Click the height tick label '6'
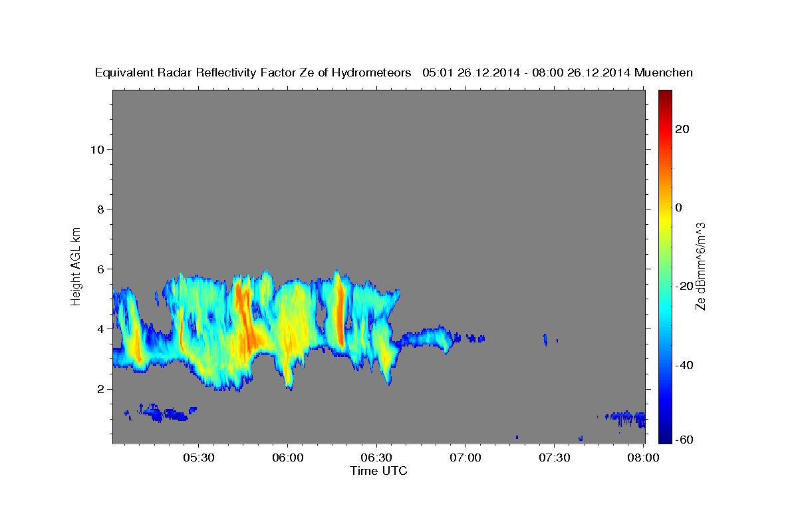 pos(100,269)
